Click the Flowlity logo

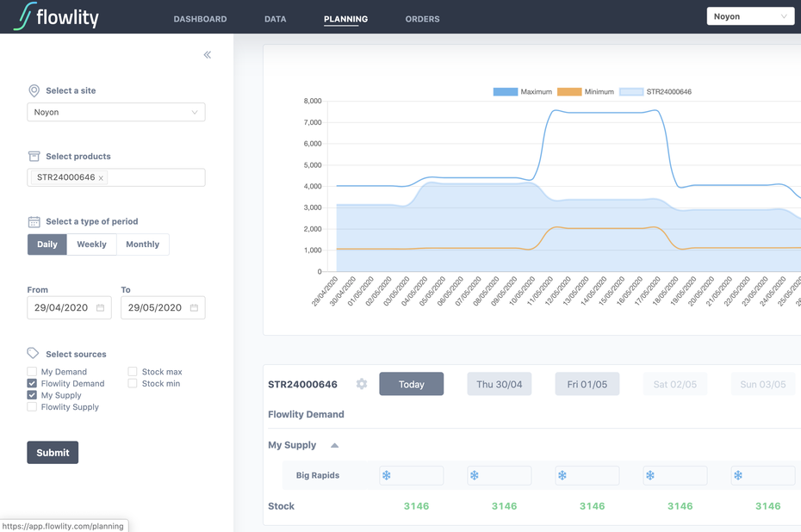point(56,17)
